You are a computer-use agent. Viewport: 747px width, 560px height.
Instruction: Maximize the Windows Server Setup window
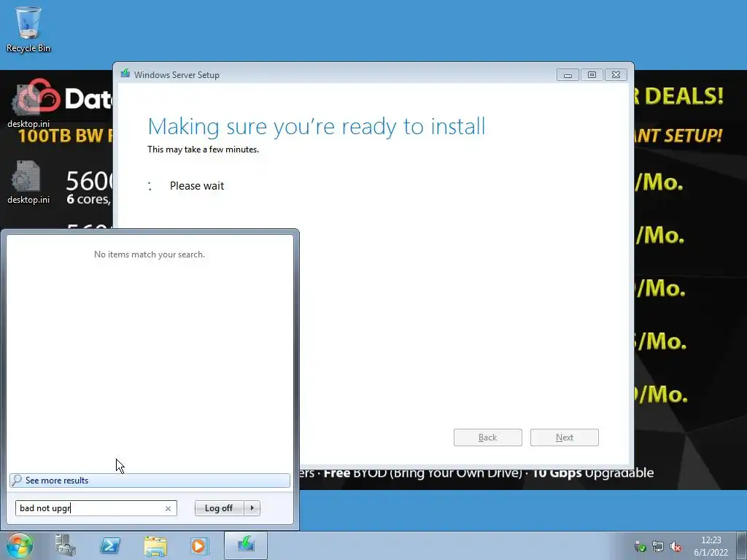pos(592,75)
